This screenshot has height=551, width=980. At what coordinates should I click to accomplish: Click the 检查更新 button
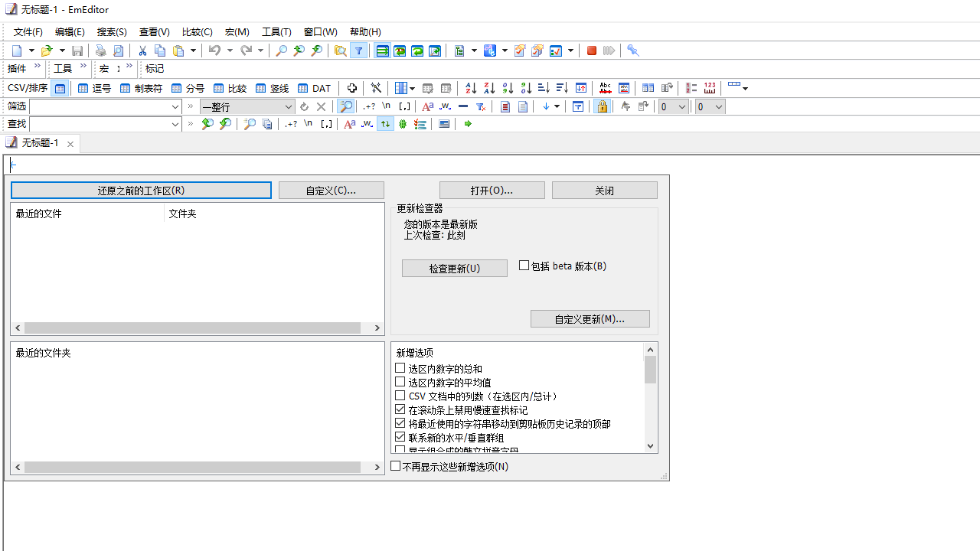pyautogui.click(x=454, y=268)
